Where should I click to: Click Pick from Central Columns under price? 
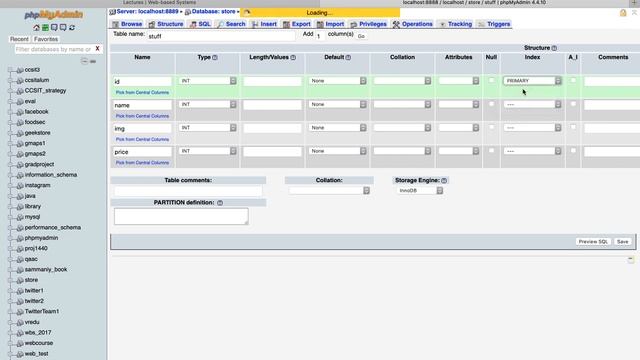coord(142,163)
